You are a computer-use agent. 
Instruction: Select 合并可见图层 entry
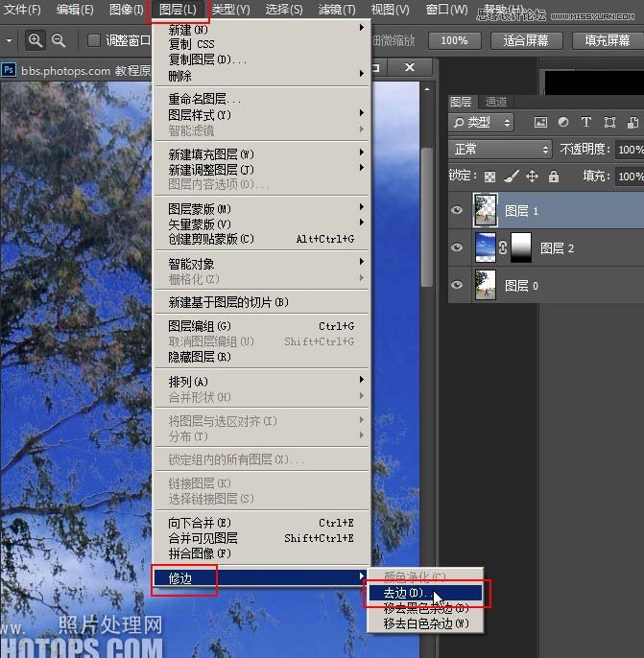[x=263, y=538]
